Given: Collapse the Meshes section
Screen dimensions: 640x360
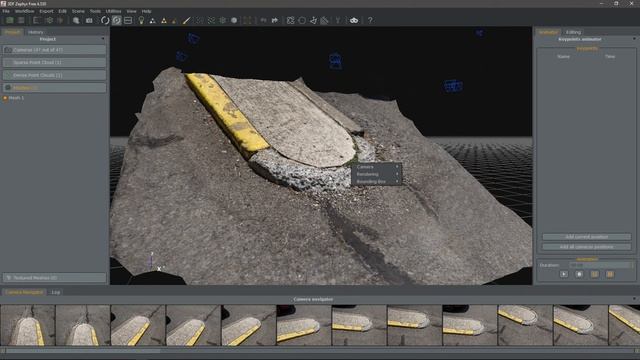Looking at the screenshot, I should 54,88.
